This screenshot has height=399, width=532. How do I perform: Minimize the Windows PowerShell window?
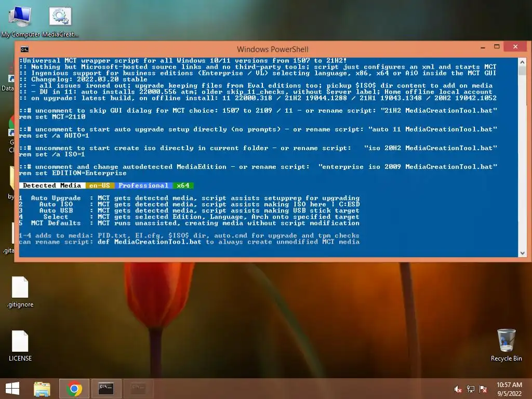tap(483, 47)
